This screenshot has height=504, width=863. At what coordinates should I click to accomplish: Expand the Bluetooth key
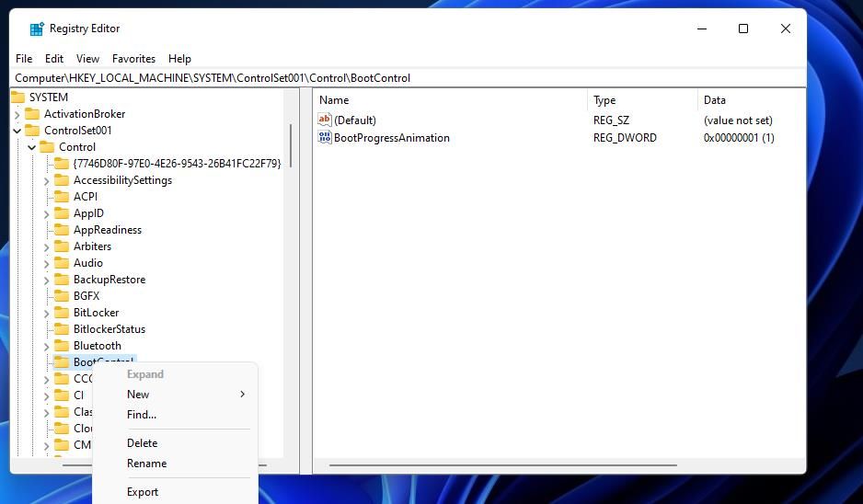[x=47, y=346]
